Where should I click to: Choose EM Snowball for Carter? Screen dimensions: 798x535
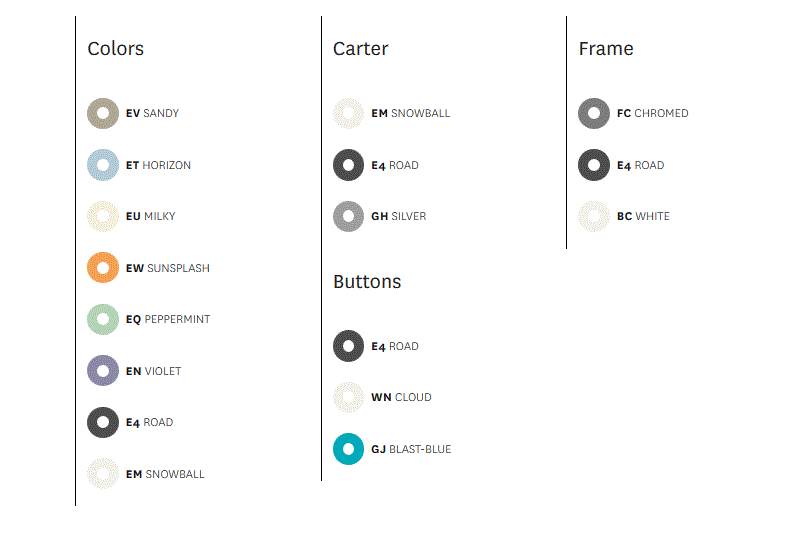pos(349,114)
